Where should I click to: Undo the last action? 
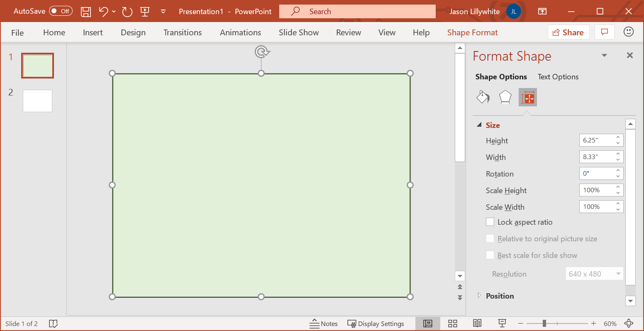tap(103, 12)
